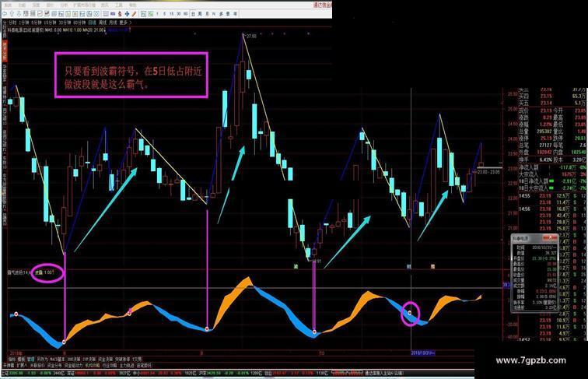This screenshot has height=379, width=588.
Task: Click the 指标 tab at bottom
Action: [12, 359]
